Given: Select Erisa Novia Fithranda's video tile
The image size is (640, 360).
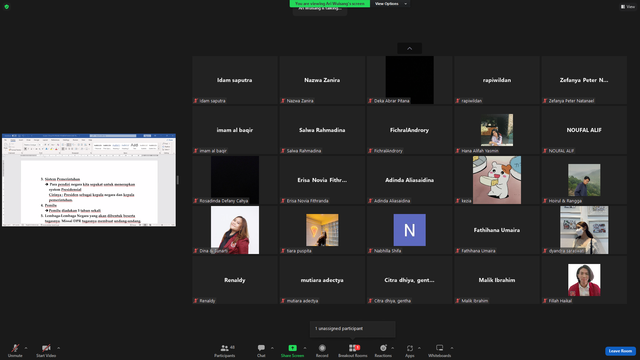Looking at the screenshot, I should pos(322,180).
